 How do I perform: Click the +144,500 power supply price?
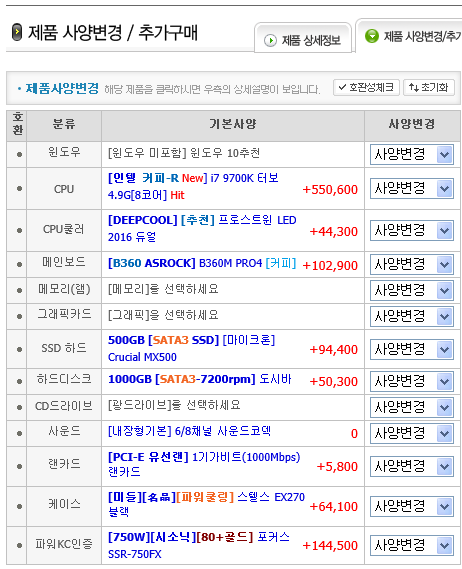point(330,546)
